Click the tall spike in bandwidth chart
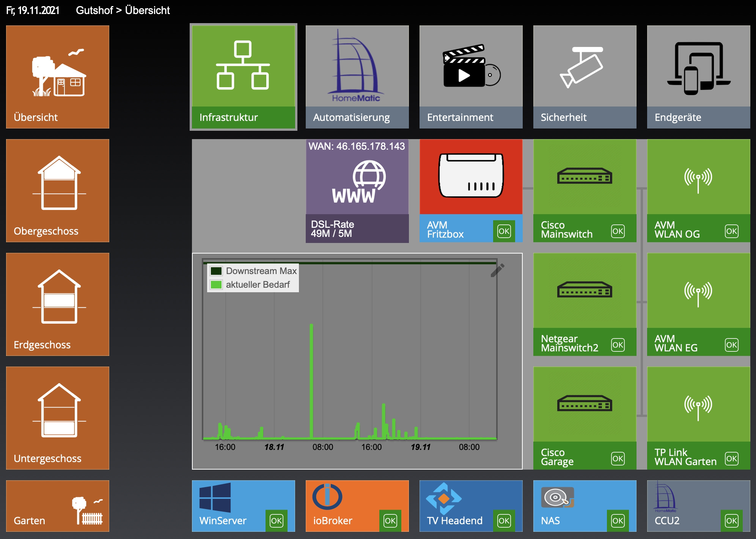 tap(311, 379)
